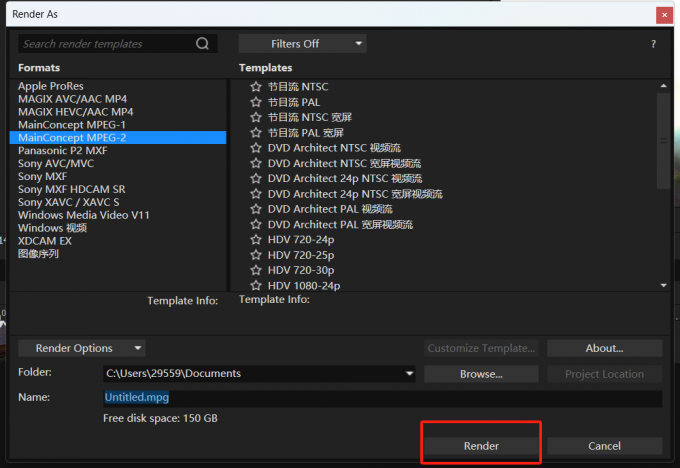This screenshot has height=468, width=680.
Task: Expand the Folder path dropdown arrow
Action: tap(409, 373)
